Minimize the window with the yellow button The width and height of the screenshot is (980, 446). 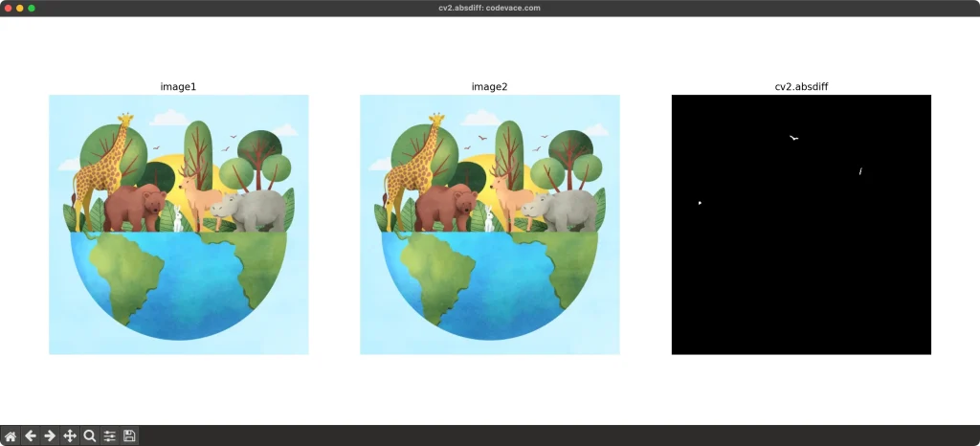(x=20, y=8)
